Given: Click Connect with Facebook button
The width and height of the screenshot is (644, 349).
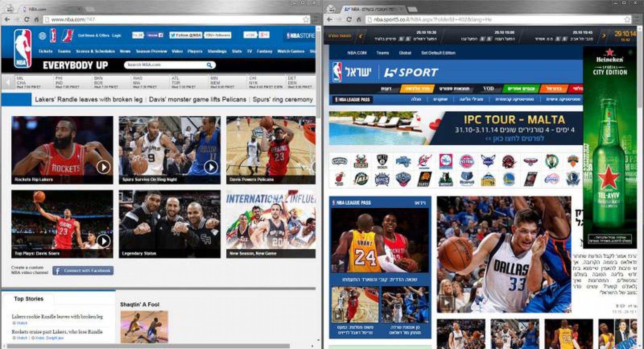Looking at the screenshot, I should (83, 270).
